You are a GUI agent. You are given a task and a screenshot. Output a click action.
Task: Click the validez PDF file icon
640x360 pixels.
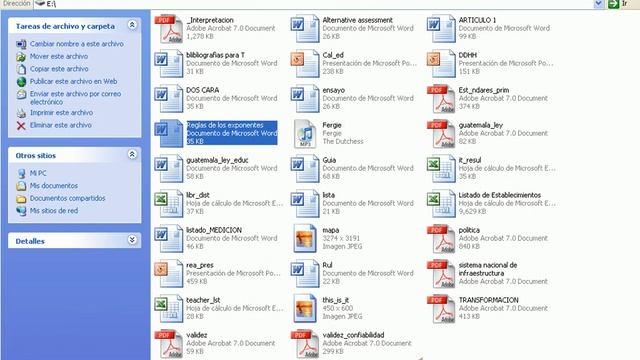pyautogui.click(x=169, y=344)
